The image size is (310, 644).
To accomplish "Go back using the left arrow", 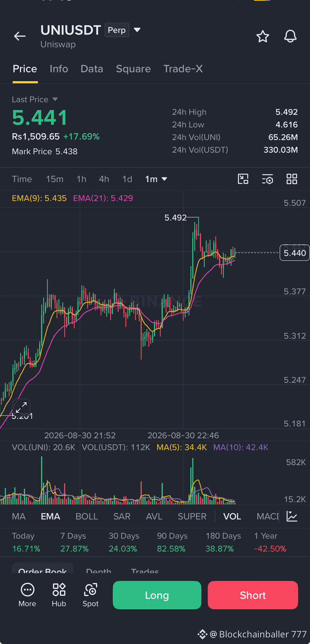I will [x=20, y=36].
